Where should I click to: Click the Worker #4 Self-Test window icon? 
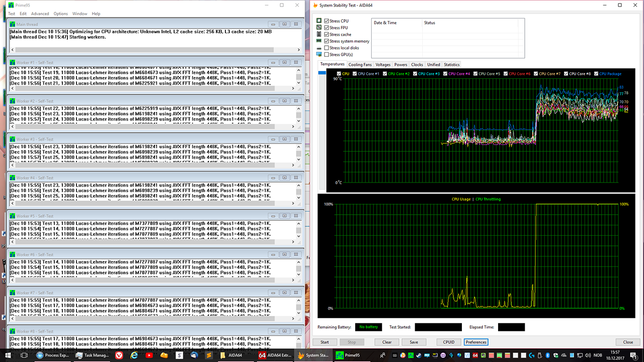click(13, 177)
